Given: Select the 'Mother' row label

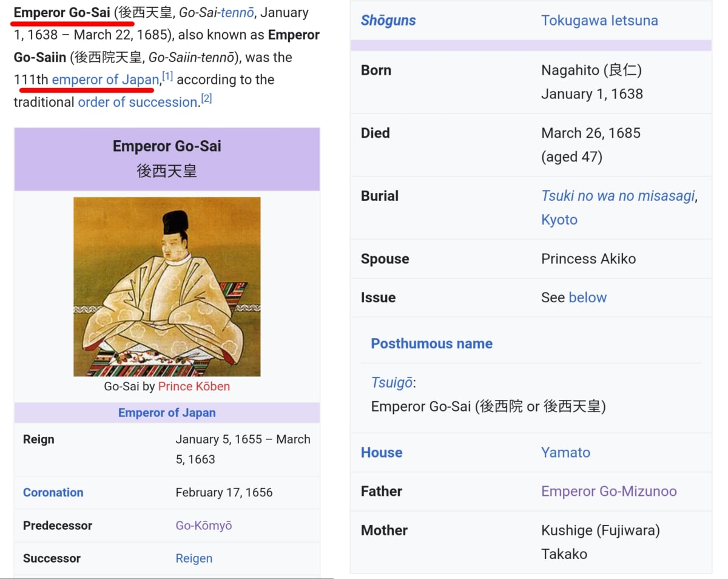Looking at the screenshot, I should pos(384,530).
